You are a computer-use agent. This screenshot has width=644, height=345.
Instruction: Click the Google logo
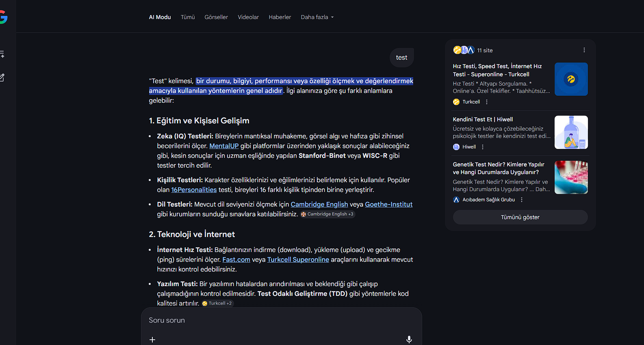[3, 17]
